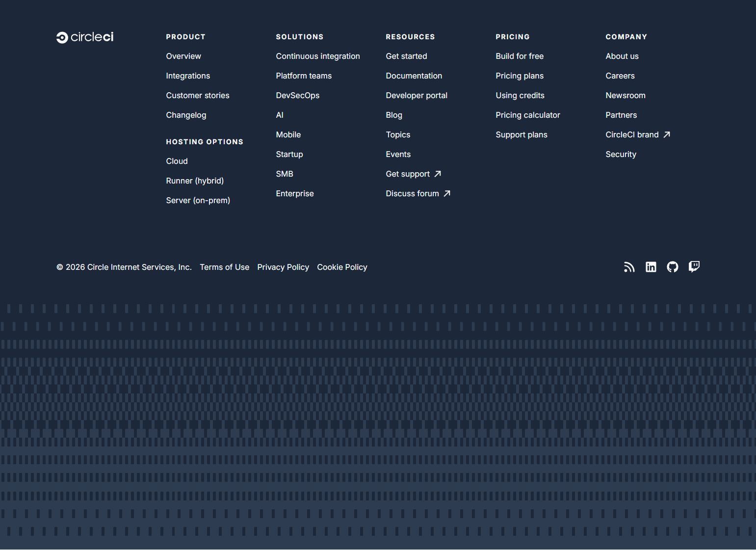View the Privacy Policy
Screen dimensions: 756x550
(x=283, y=267)
